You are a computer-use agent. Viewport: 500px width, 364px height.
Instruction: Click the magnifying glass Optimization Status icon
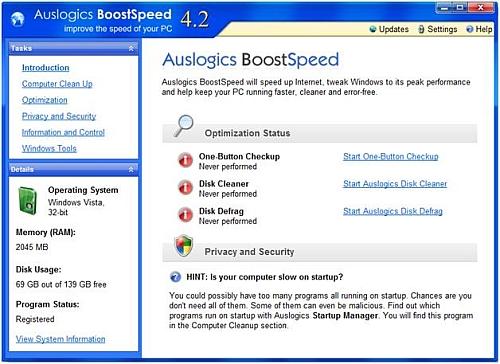tap(184, 126)
